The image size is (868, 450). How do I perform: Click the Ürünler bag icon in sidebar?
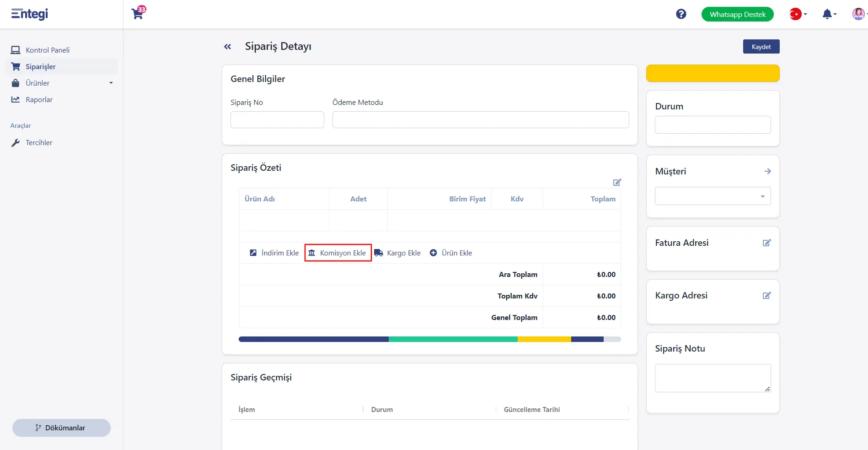16,83
